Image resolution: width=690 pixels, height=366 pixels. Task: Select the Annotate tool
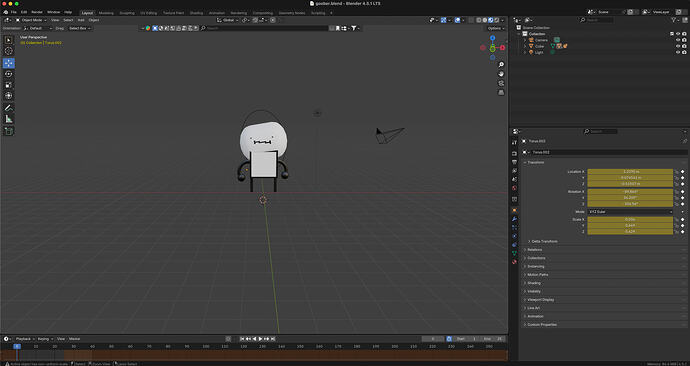(x=8, y=108)
